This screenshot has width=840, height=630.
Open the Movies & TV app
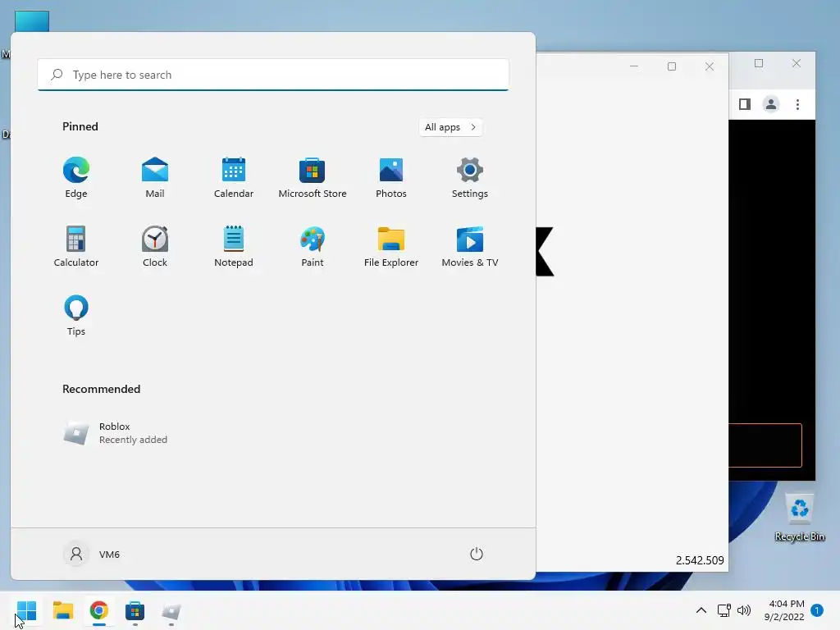pos(470,246)
